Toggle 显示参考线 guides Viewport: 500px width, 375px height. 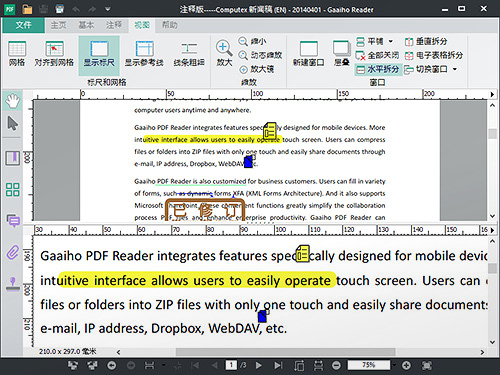pyautogui.click(x=144, y=54)
